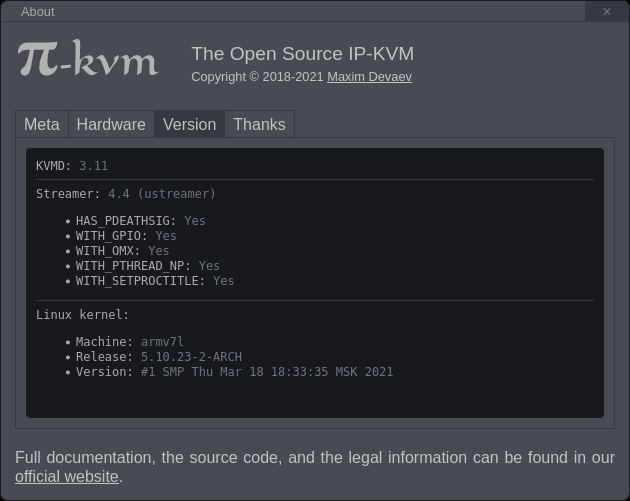Close the About dialog
Screen dimensions: 630x501
(x=607, y=12)
